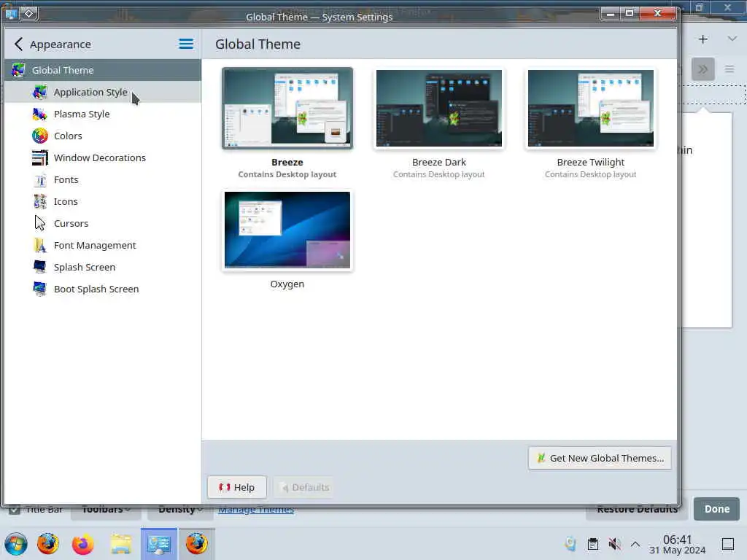Click the Font Management icon
This screenshot has height=560, width=747.
(40, 245)
